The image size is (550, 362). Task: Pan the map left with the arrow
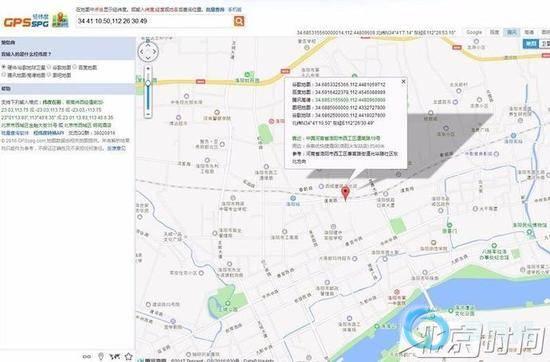click(x=141, y=52)
